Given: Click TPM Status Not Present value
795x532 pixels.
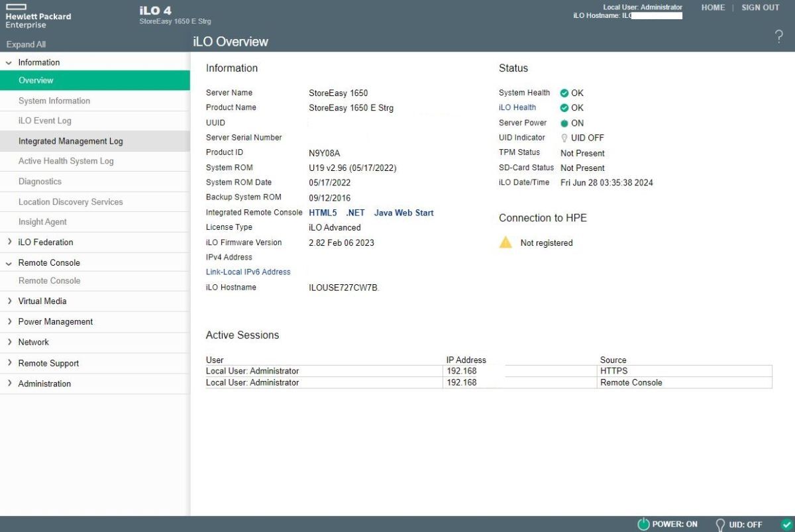Looking at the screenshot, I should 582,153.
